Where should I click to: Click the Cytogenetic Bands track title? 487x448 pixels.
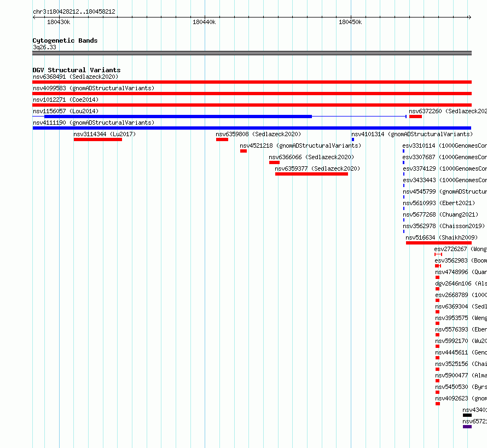[x=65, y=40]
